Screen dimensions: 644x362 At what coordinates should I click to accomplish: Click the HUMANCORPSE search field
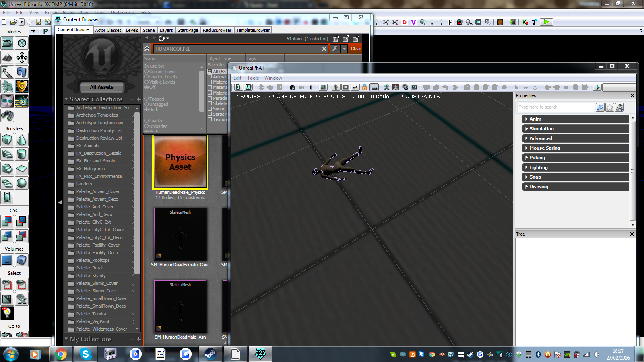point(240,49)
